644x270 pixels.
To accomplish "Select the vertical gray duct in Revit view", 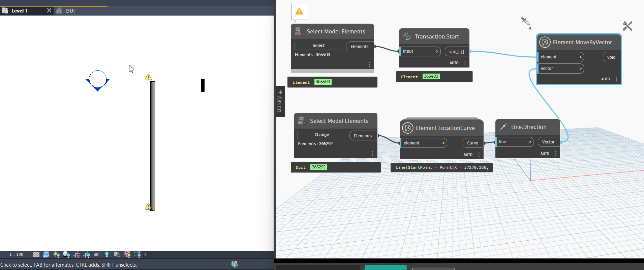I will pos(153,146).
